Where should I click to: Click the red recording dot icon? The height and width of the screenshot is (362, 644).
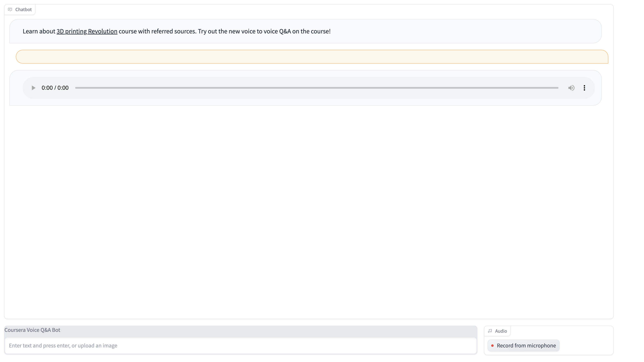point(492,346)
